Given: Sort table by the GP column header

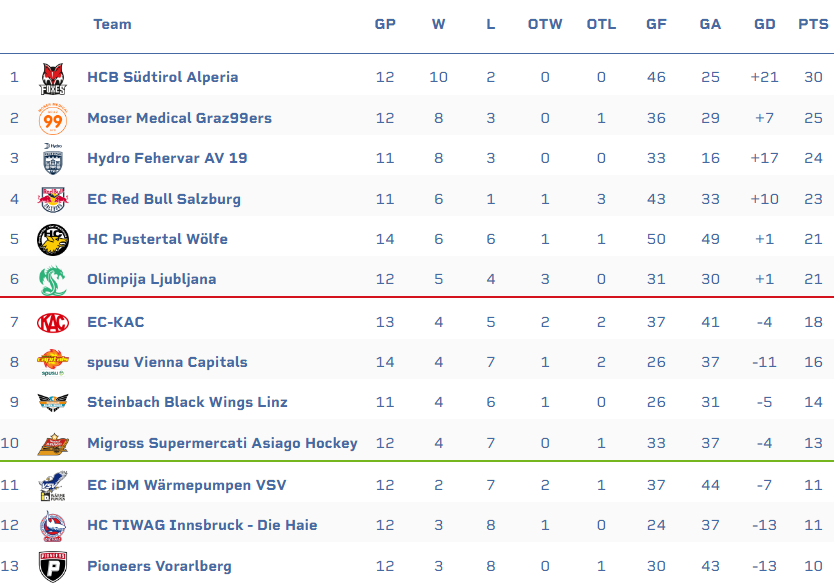Looking at the screenshot, I should pyautogui.click(x=385, y=24).
